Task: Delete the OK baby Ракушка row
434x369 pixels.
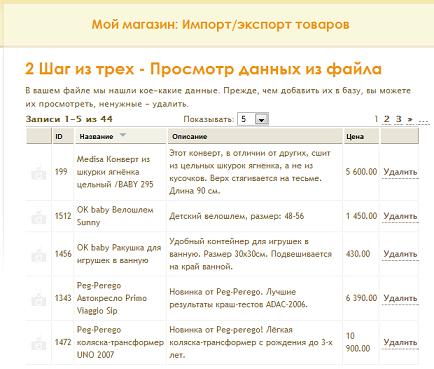Action: (x=400, y=254)
